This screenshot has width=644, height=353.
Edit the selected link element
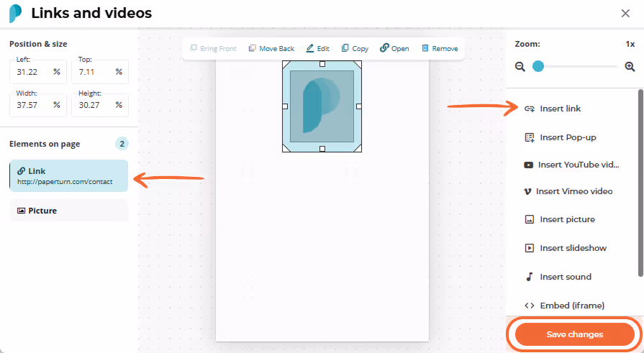tap(317, 48)
